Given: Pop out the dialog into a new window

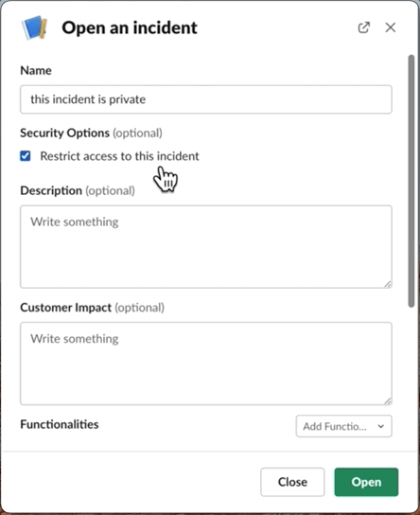Looking at the screenshot, I should [364, 27].
